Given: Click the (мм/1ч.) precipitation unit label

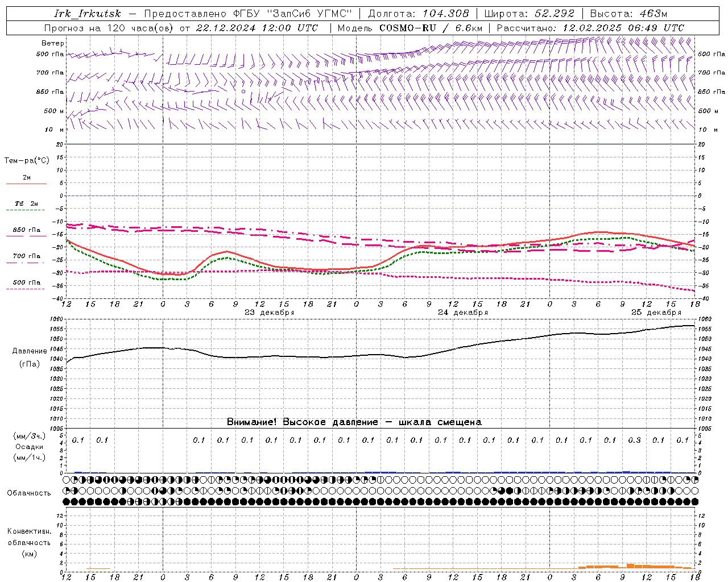Looking at the screenshot, I should [30, 458].
